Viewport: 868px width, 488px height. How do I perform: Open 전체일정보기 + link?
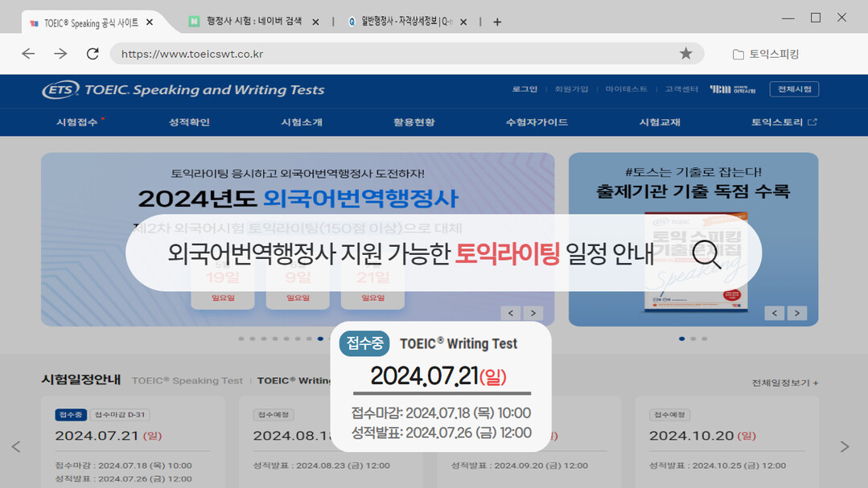(x=784, y=383)
